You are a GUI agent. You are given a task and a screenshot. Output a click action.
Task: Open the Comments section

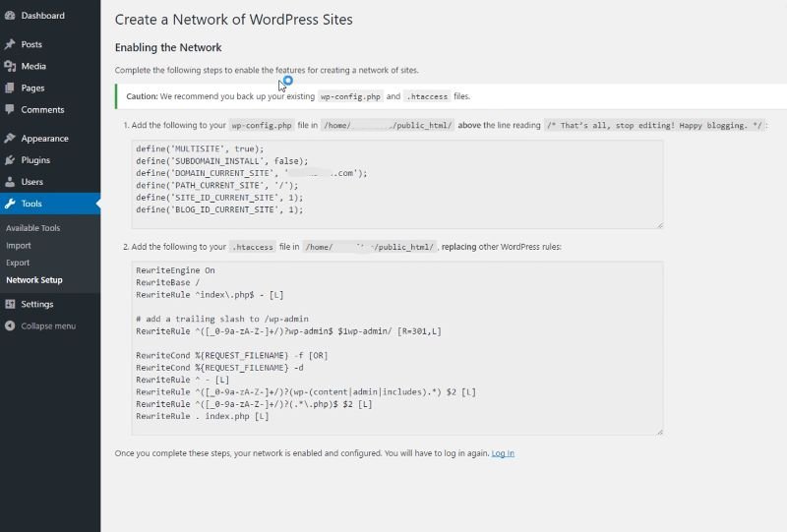(42, 109)
